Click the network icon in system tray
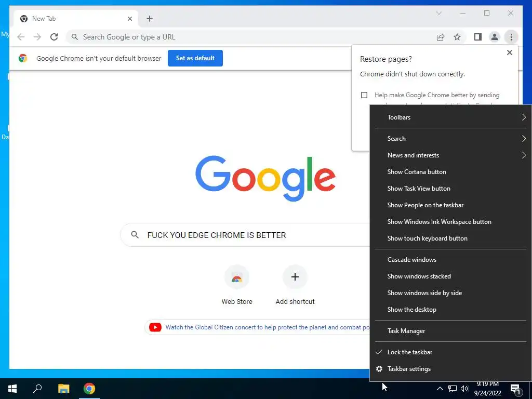Image resolution: width=532 pixels, height=399 pixels. pyautogui.click(x=453, y=389)
